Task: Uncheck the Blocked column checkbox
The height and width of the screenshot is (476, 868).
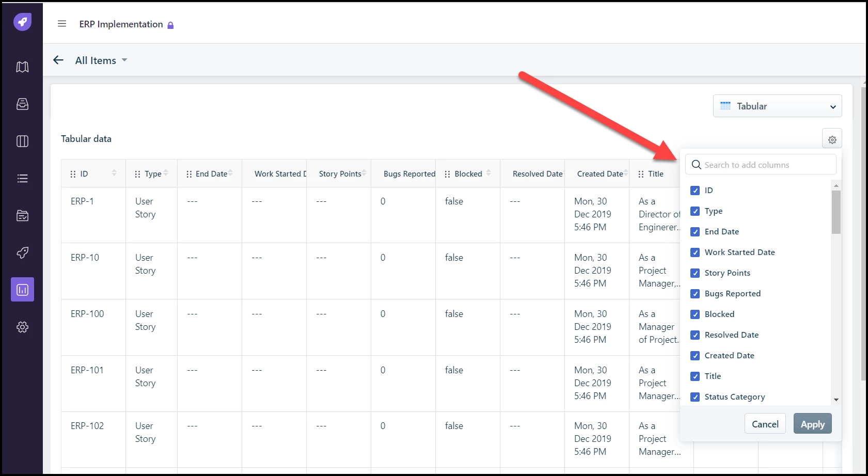Action: 695,314
